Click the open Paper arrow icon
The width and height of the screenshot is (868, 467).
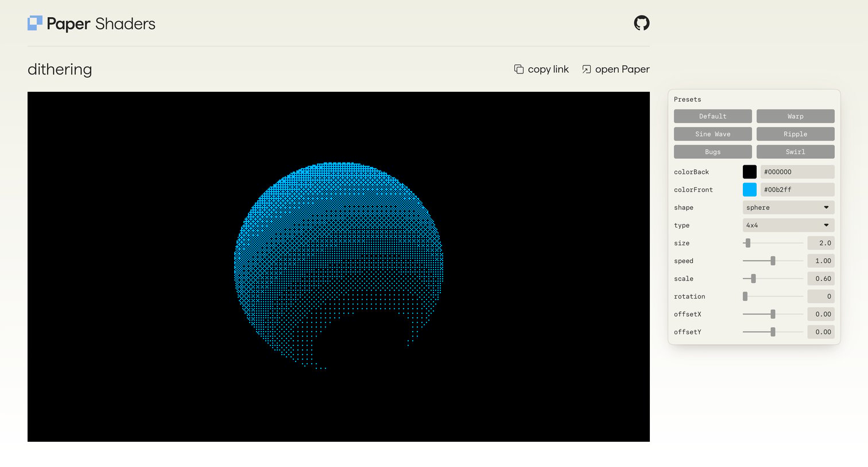(586, 69)
